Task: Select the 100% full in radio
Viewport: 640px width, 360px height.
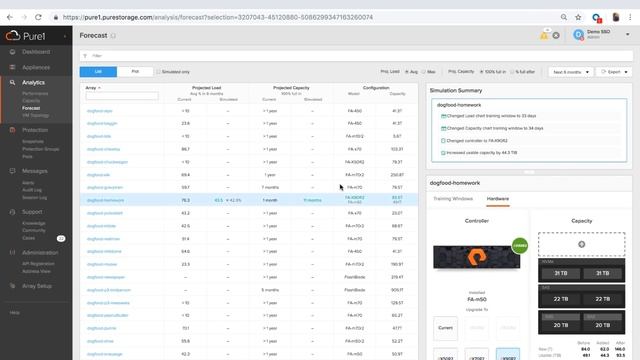Action: pyautogui.click(x=482, y=72)
